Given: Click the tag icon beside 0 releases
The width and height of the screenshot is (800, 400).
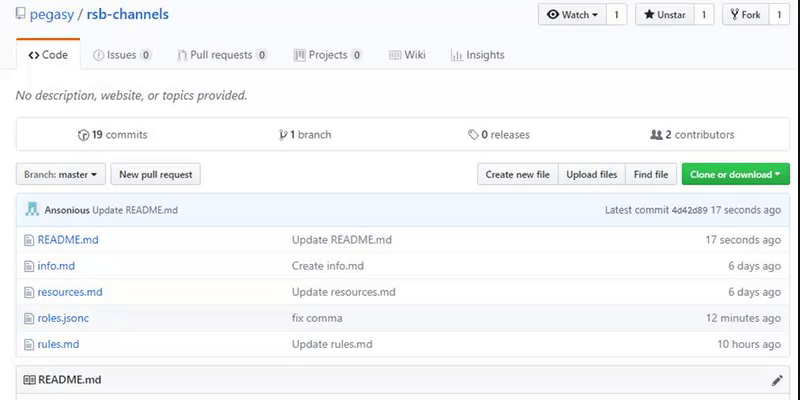Looking at the screenshot, I should (473, 135).
